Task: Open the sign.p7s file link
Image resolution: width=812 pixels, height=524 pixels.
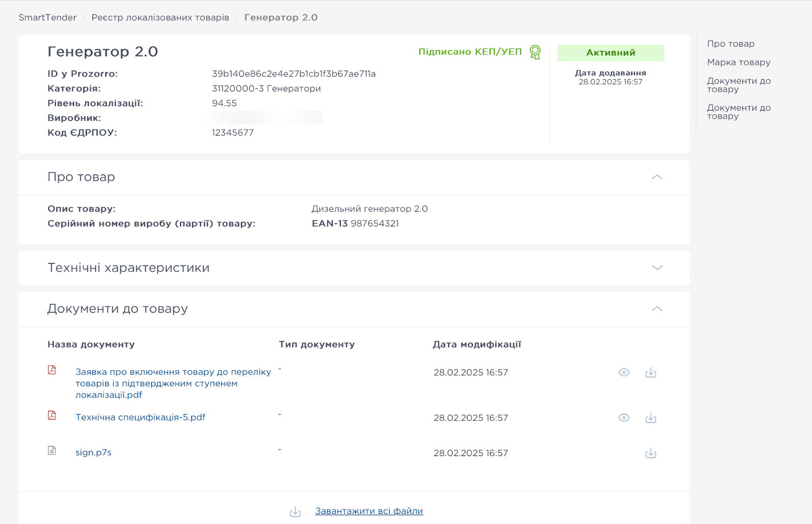Action: point(93,452)
